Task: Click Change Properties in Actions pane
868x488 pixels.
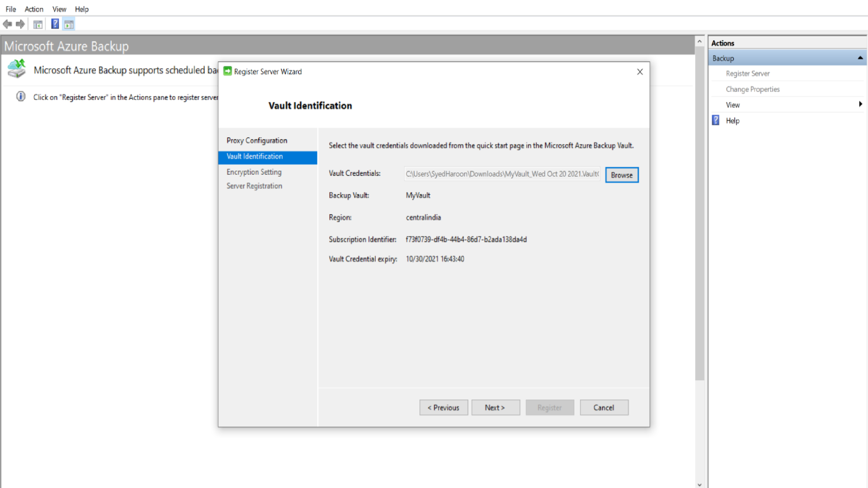Action: [x=752, y=89]
